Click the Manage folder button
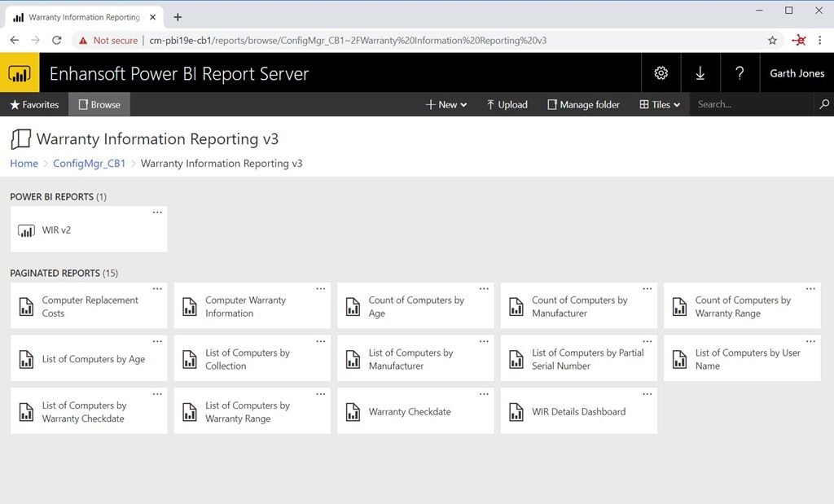 582,104
